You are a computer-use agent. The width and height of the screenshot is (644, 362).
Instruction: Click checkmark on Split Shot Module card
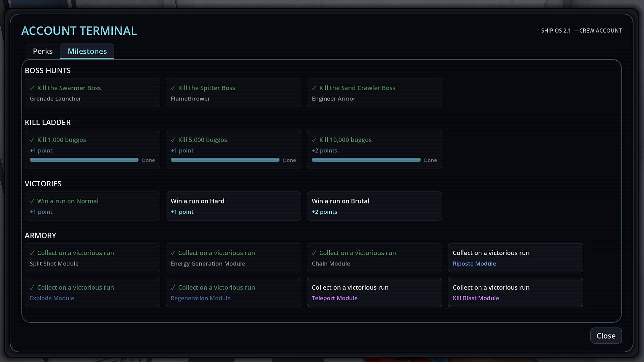[32, 253]
